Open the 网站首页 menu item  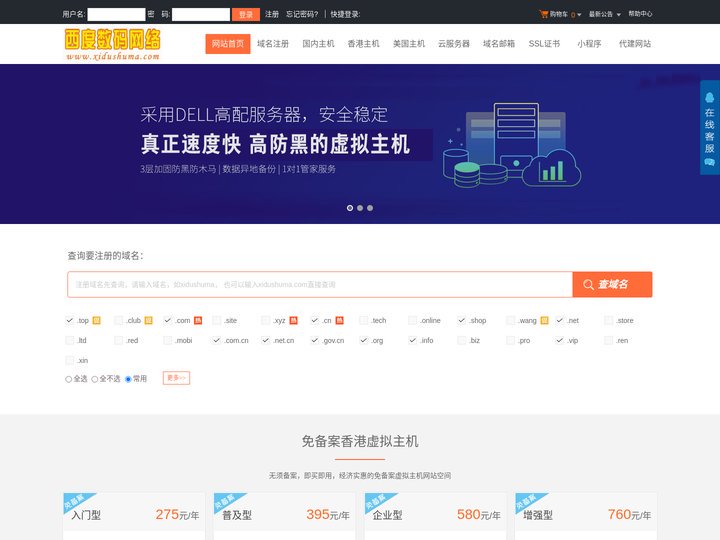click(228, 44)
